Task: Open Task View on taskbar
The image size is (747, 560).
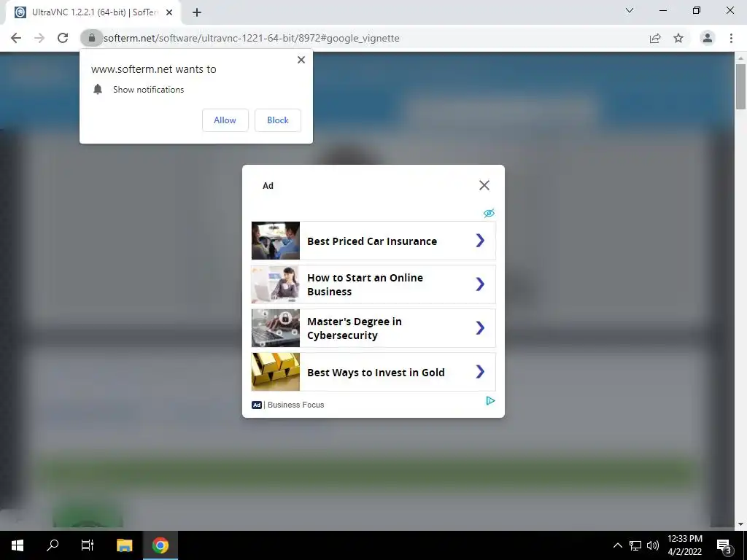Action: coord(88,545)
